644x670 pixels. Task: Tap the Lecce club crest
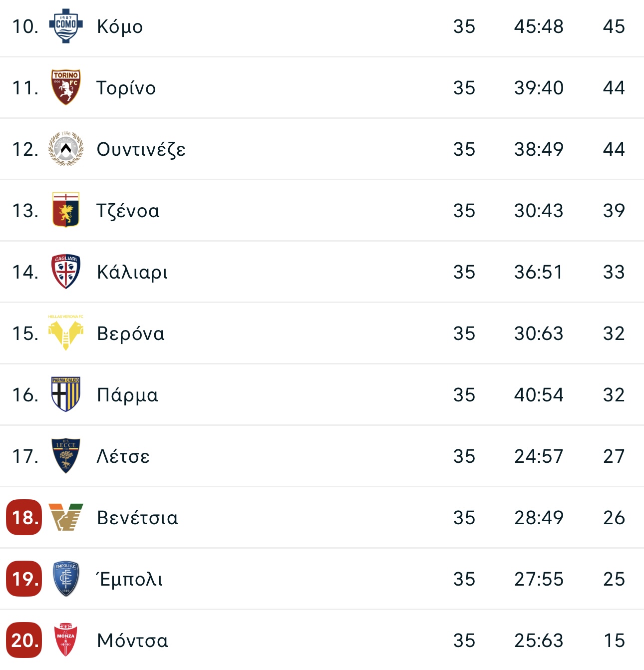point(66,456)
